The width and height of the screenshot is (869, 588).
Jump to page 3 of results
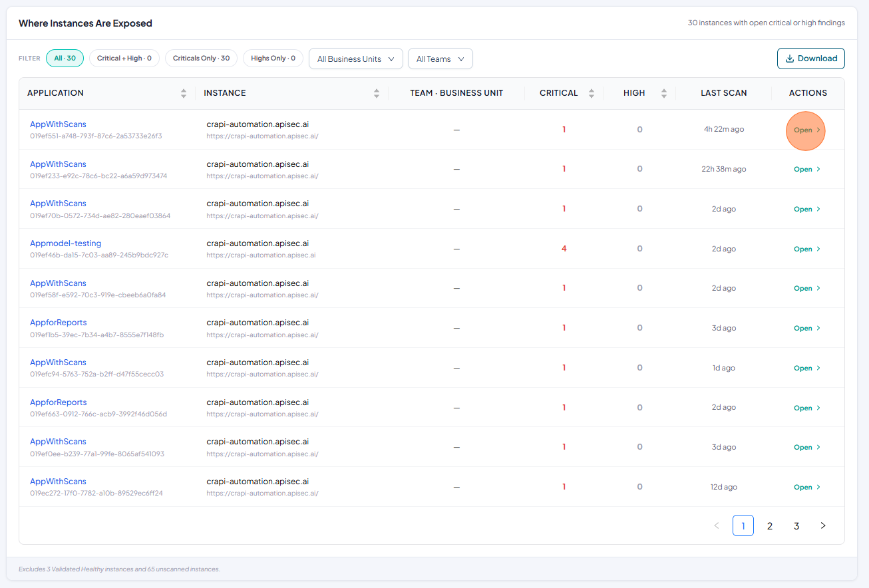tap(796, 525)
